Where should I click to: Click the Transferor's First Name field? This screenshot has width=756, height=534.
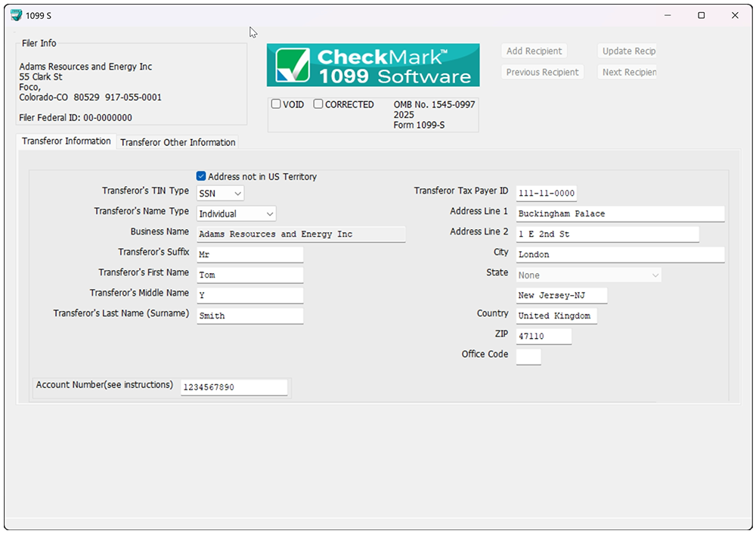[x=249, y=275]
